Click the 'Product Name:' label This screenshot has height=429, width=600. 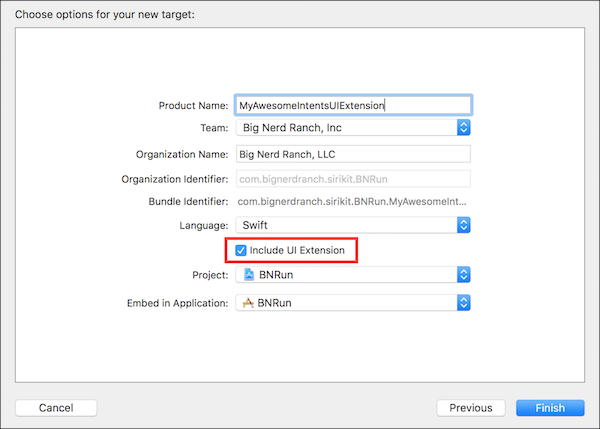pos(193,106)
